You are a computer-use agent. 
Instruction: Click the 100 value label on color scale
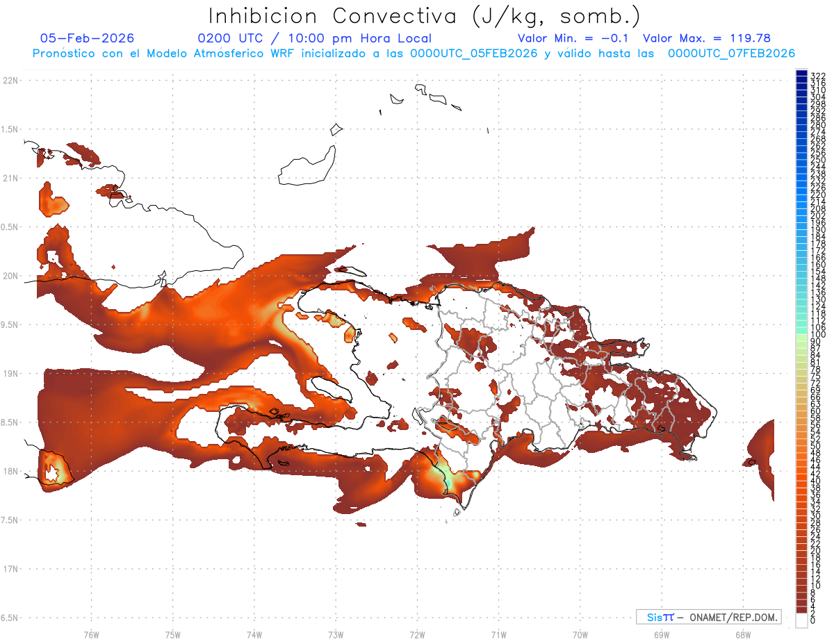tap(817, 335)
